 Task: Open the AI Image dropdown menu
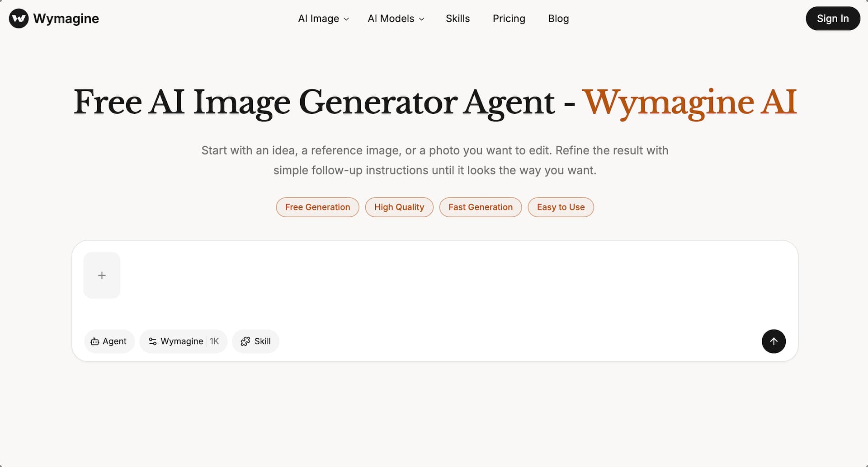pyautogui.click(x=323, y=19)
